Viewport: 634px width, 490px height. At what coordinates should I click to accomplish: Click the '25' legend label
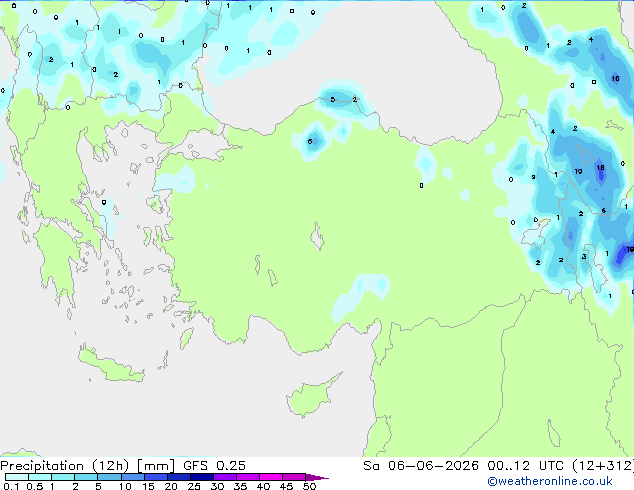point(194,486)
